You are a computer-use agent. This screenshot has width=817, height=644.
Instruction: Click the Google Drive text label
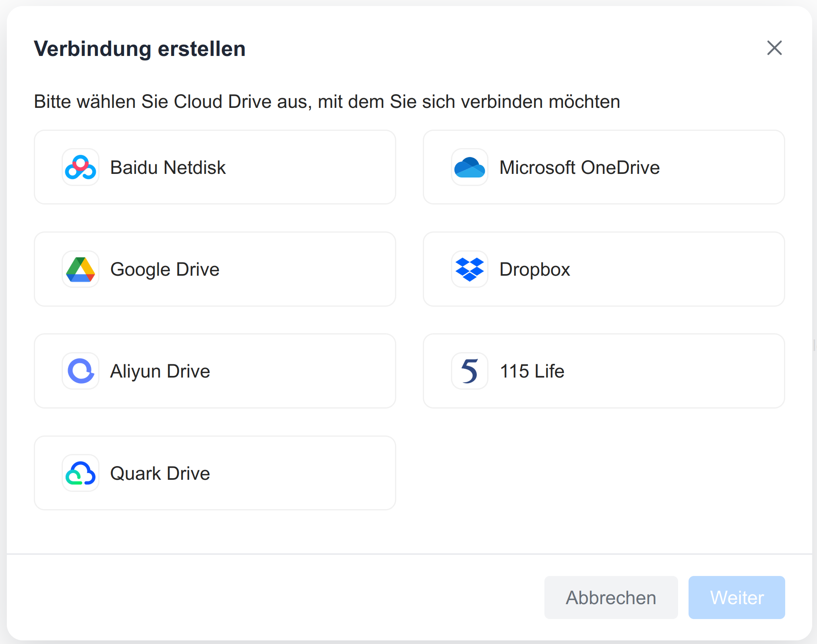click(165, 269)
